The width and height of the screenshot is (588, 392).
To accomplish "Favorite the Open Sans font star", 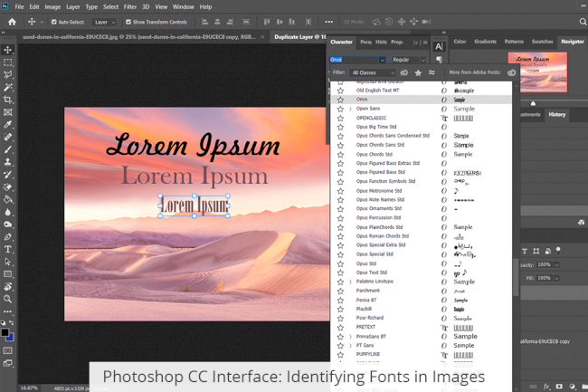I will (x=340, y=109).
